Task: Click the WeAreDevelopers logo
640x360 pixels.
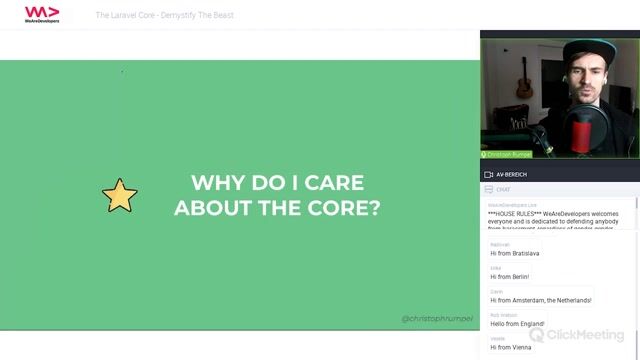Action: [42, 15]
